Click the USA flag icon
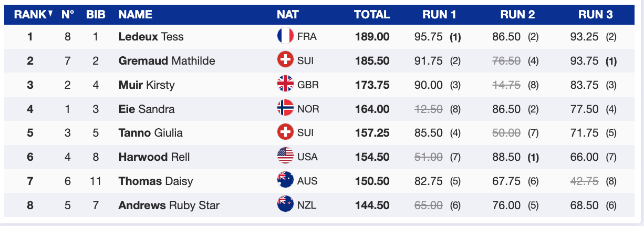 [285, 157]
